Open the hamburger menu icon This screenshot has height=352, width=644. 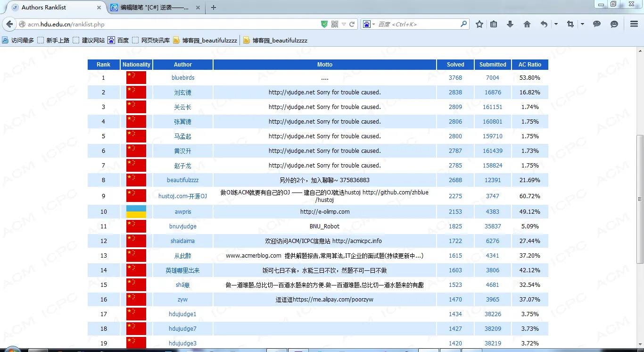point(634,24)
